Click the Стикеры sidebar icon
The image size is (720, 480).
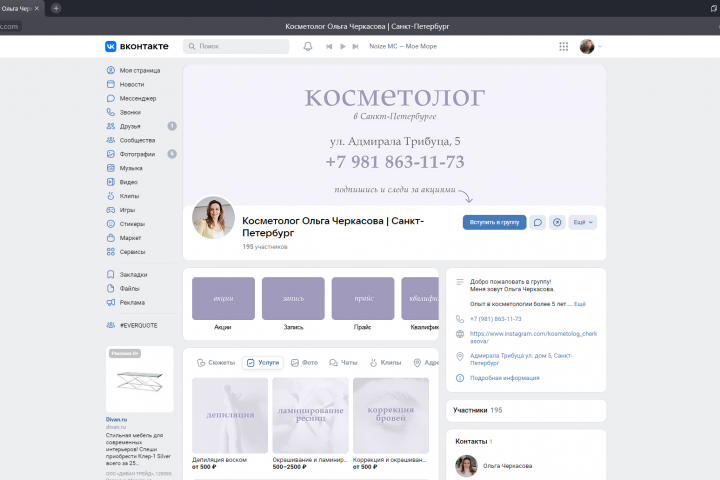pyautogui.click(x=111, y=224)
